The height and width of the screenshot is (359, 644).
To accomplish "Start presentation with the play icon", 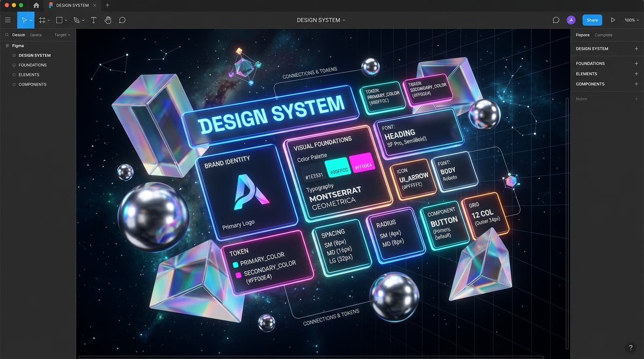I will click(x=613, y=20).
